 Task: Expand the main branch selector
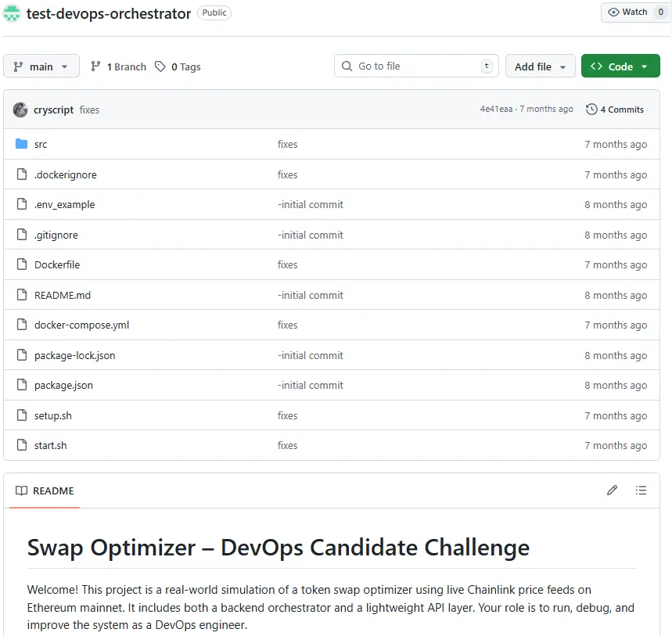pos(41,66)
